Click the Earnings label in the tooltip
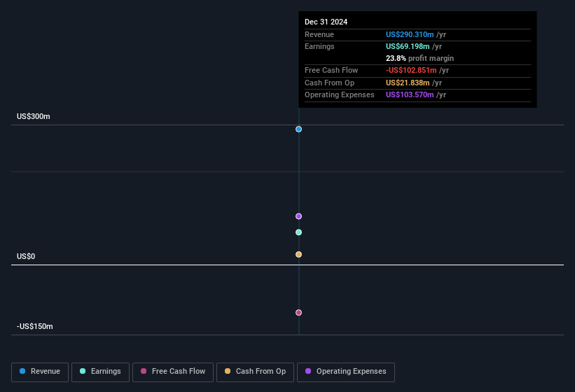 coord(319,46)
